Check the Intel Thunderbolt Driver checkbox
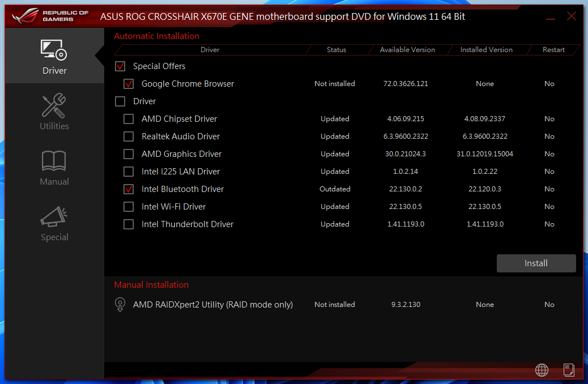Screen dimensions: 588x384 click(129, 224)
